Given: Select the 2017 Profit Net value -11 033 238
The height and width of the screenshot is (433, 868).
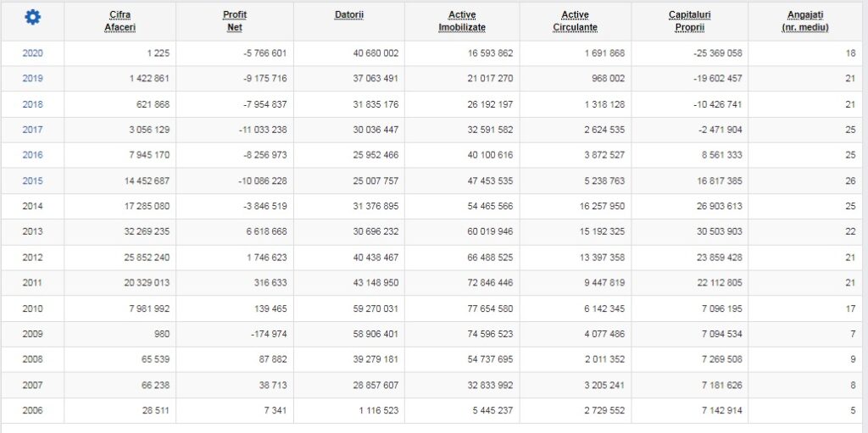Looking at the screenshot, I should (x=263, y=130).
